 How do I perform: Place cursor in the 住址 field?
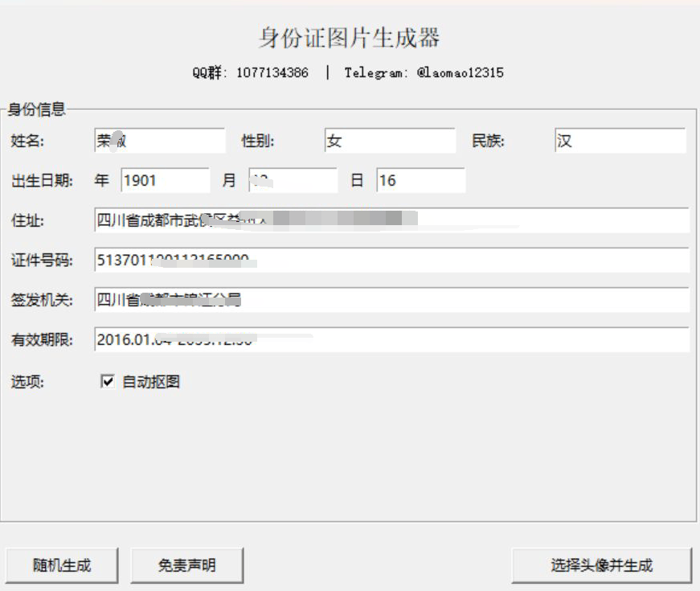[391, 220]
